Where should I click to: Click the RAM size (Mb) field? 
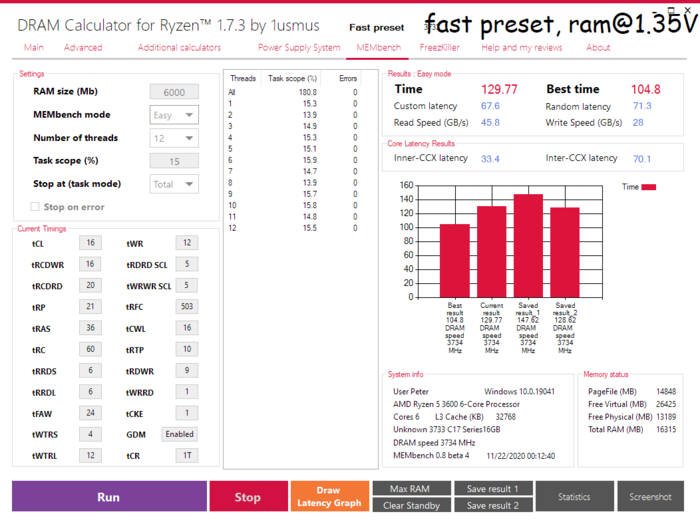coord(174,92)
